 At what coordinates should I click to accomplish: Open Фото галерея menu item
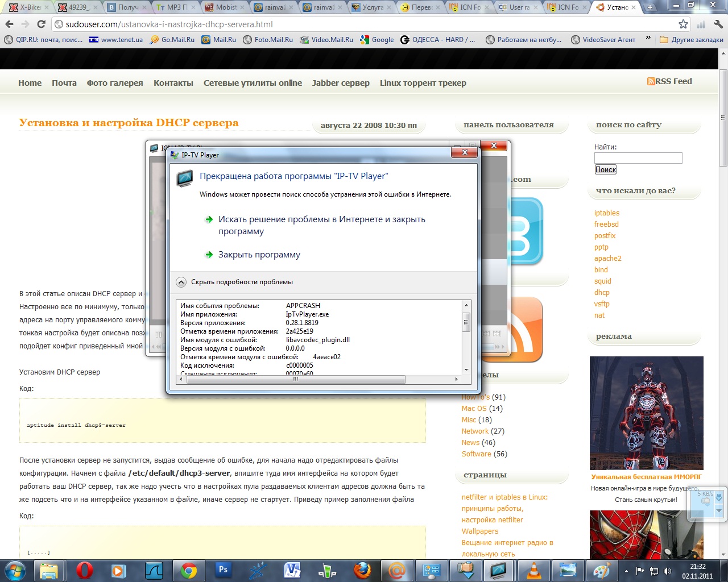coord(115,83)
